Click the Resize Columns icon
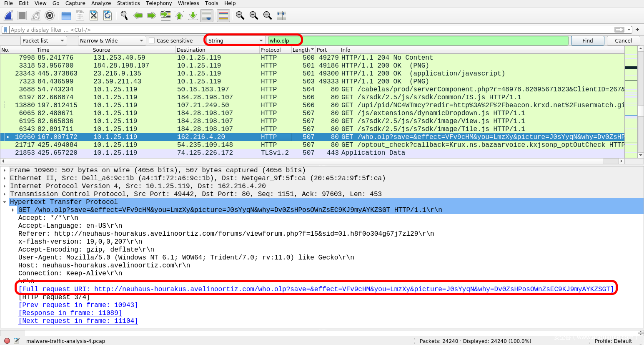Screen dimensions: 644x345 [281, 16]
